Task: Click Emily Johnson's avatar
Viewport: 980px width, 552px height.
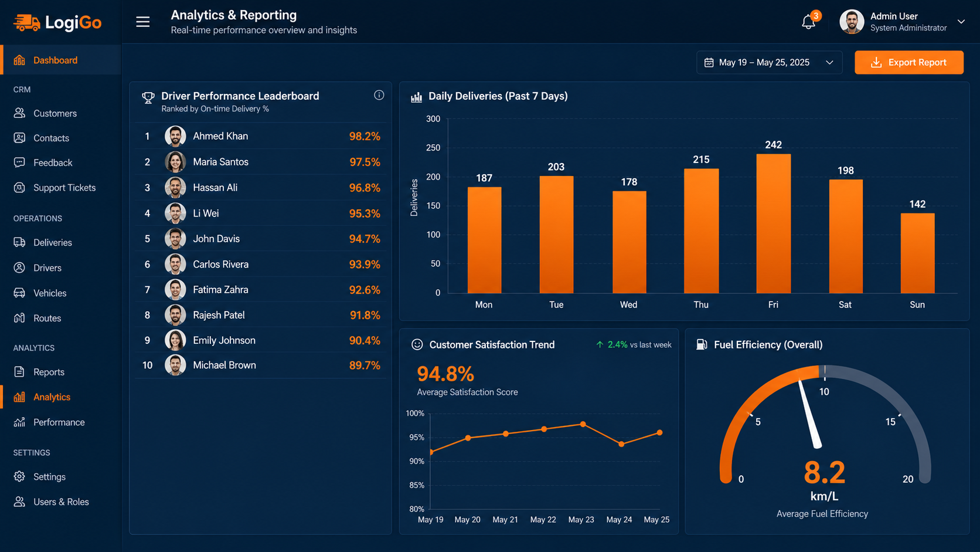Action: [175, 340]
